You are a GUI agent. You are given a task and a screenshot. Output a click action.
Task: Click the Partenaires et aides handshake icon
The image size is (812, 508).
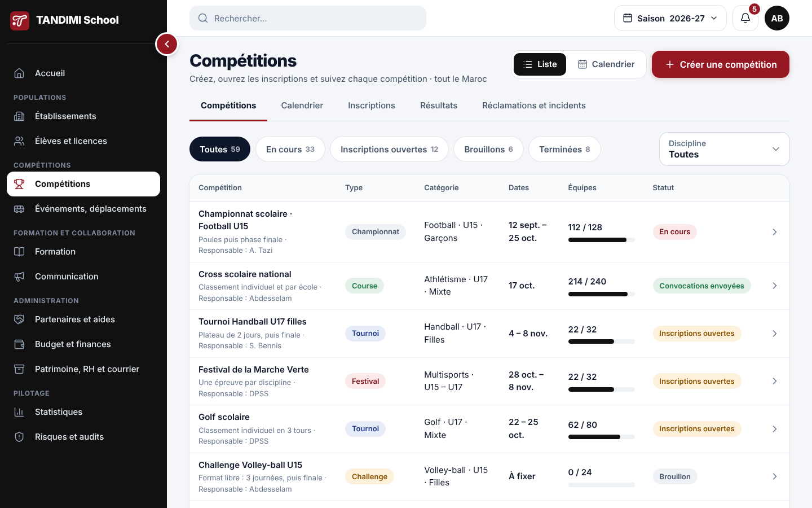(x=19, y=319)
